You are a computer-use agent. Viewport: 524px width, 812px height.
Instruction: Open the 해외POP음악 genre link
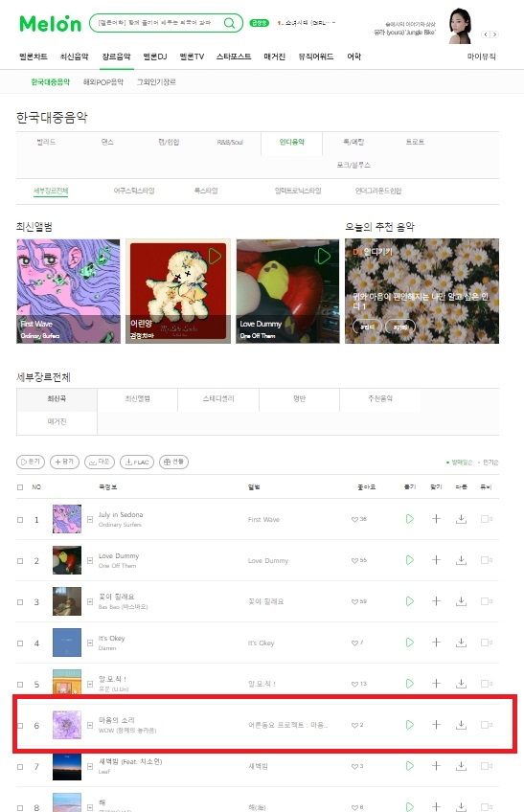click(x=103, y=81)
